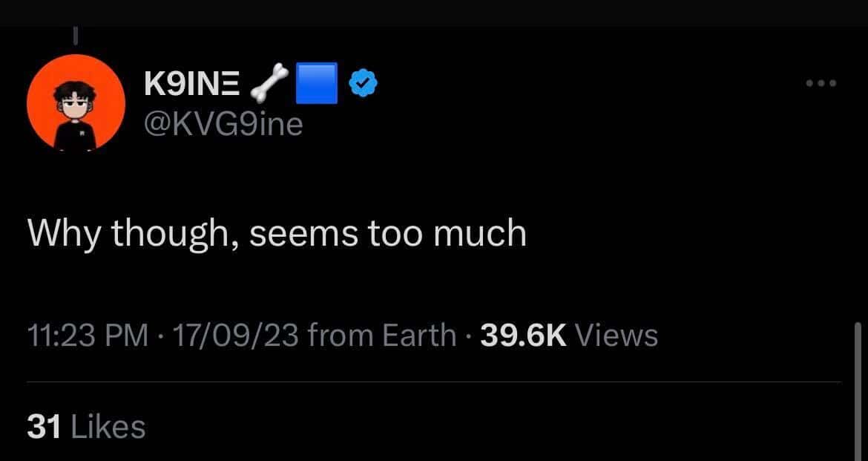
Task: Click the divider line below the timestamp row
Action: pyautogui.click(x=434, y=382)
